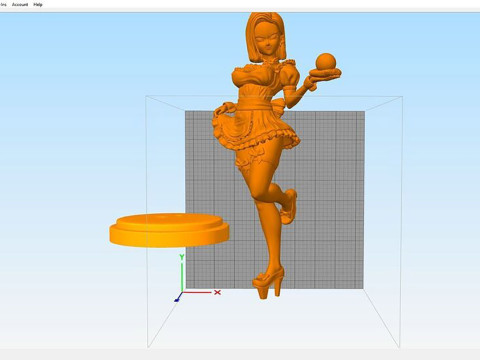
Task: Select the round base model
Action: 169,230
